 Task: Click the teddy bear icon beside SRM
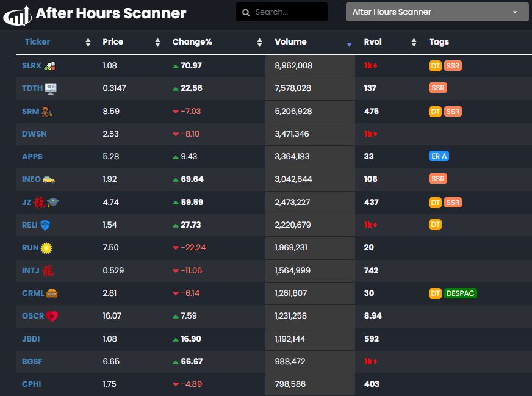click(x=47, y=111)
